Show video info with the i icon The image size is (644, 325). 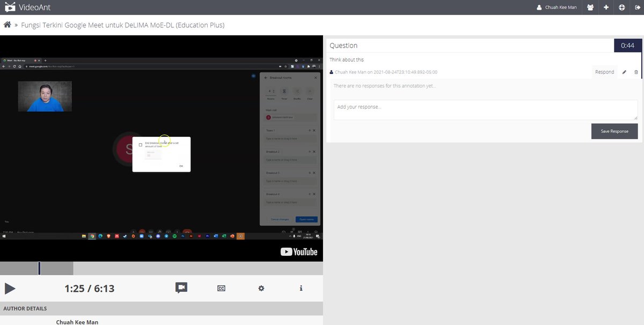click(301, 289)
